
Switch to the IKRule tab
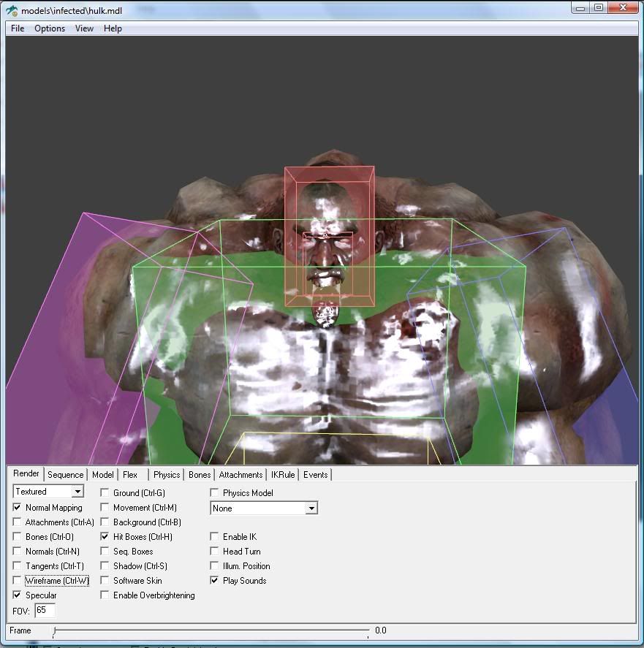283,475
